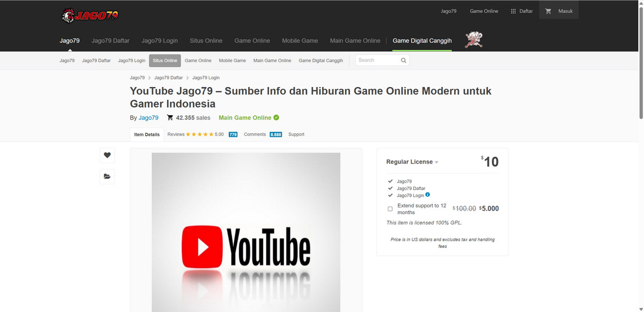Click the 779 reviews count badge
The width and height of the screenshot is (644, 312).
tap(233, 135)
